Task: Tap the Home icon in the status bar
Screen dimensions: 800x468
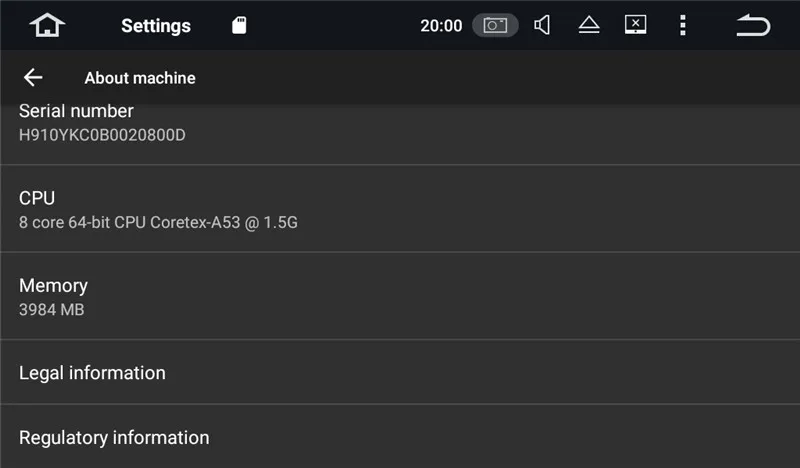Action: click(x=47, y=25)
